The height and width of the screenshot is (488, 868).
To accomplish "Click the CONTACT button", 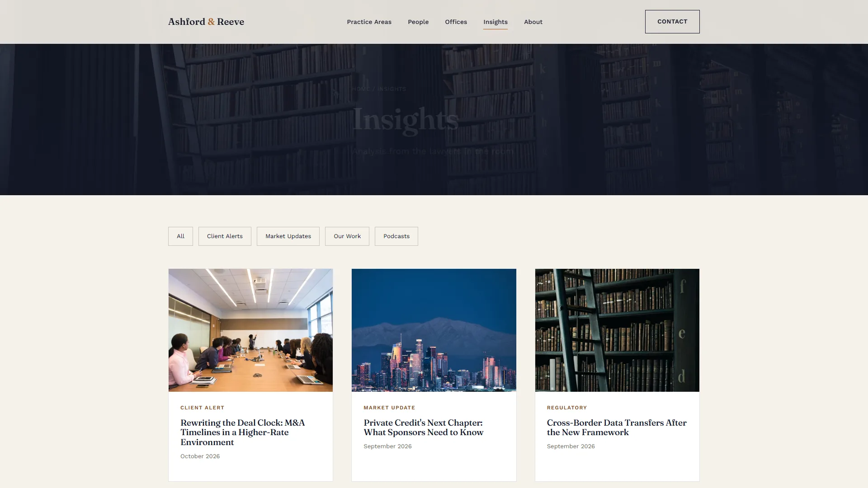I will click(x=672, y=22).
